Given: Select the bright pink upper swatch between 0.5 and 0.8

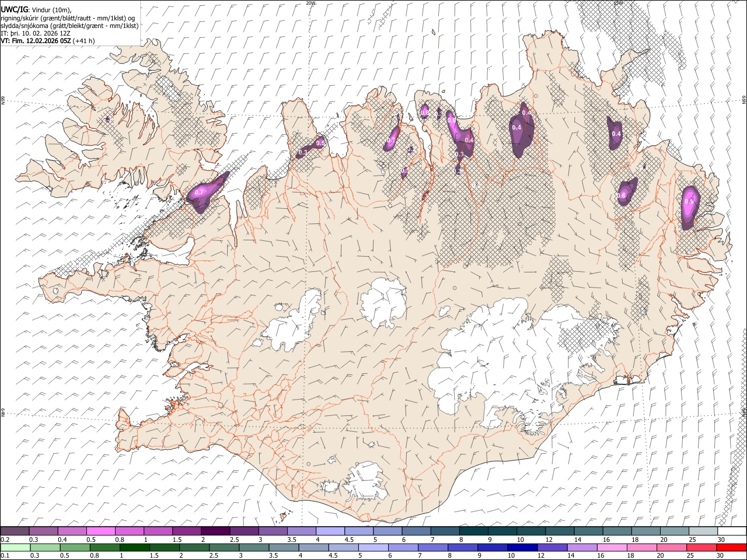Looking at the screenshot, I should pos(101,531).
